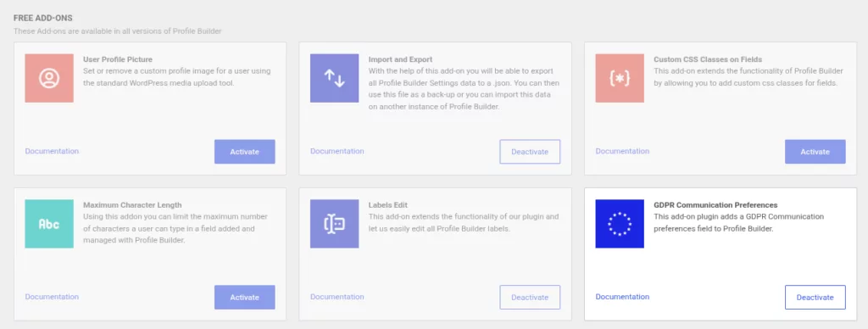This screenshot has height=329, width=868.
Task: Deactivate the Labels Edit add-on
Action: click(x=530, y=298)
